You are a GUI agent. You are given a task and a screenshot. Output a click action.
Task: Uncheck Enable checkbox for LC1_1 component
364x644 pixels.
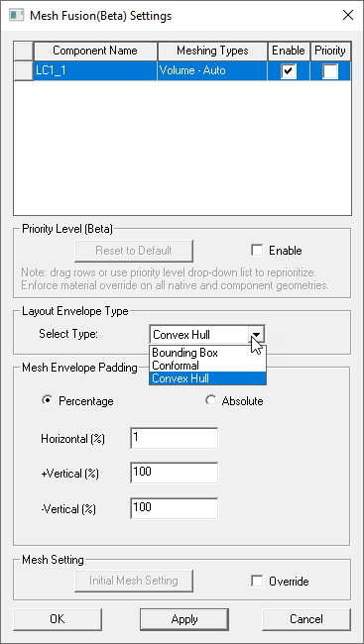pyautogui.click(x=289, y=71)
